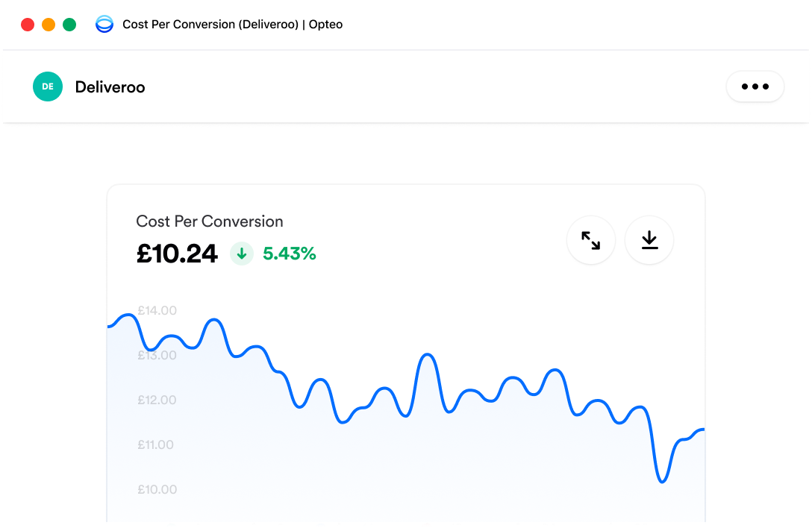Click the DE Deliveroo account avatar
Viewport: 812px width, 528px height.
48,87
